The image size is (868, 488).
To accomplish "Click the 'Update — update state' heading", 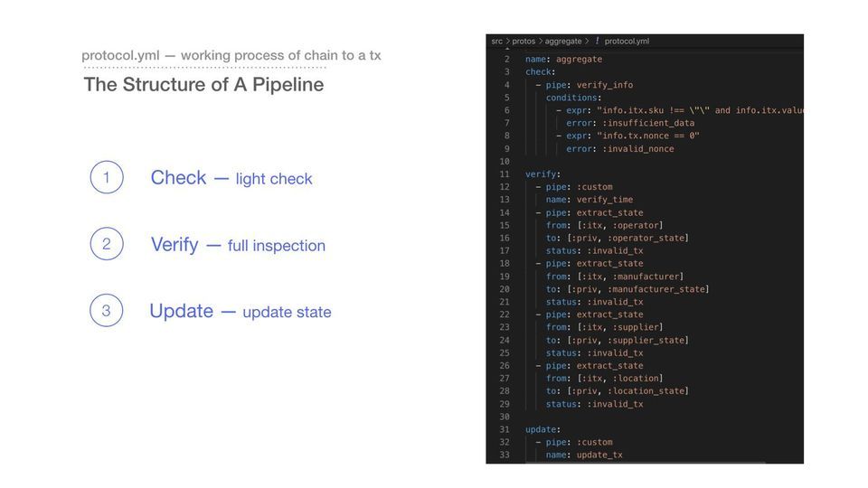I will pos(241,312).
